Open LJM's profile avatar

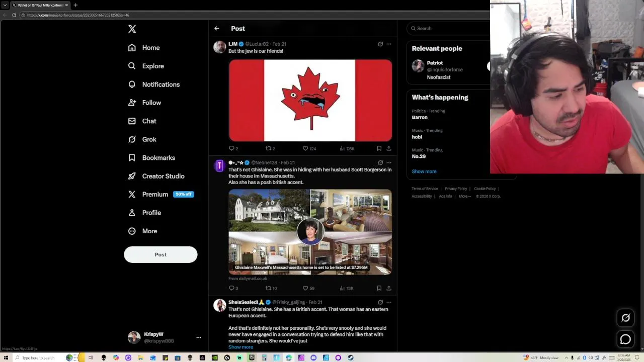(x=220, y=47)
